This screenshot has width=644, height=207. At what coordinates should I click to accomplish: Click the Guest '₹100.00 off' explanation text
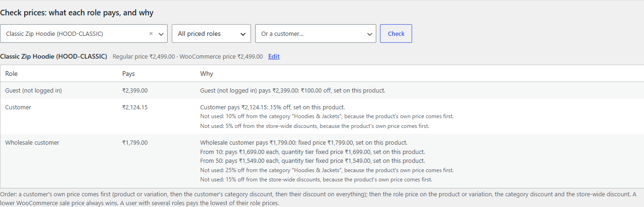tap(293, 90)
